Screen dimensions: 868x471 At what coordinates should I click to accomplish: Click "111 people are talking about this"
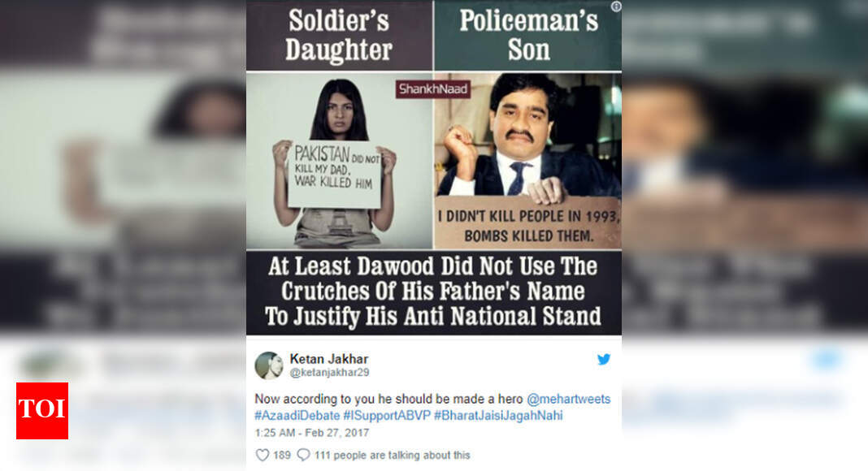tap(393, 455)
